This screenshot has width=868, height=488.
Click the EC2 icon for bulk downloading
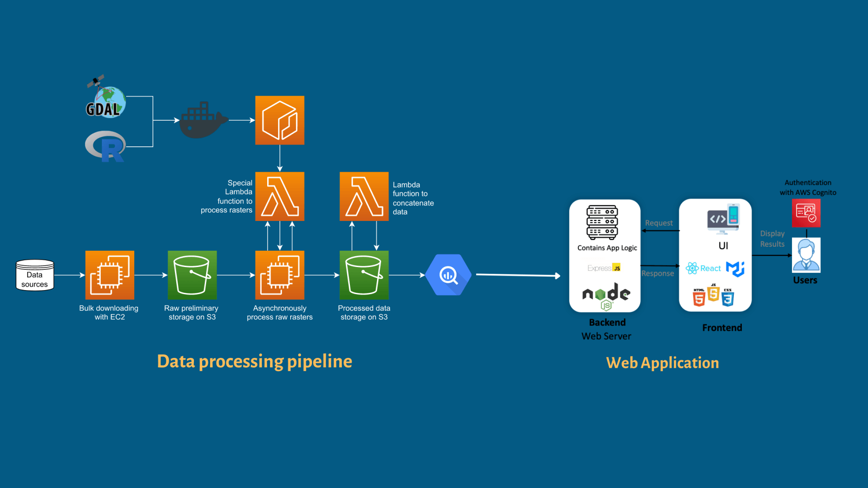pyautogui.click(x=110, y=275)
